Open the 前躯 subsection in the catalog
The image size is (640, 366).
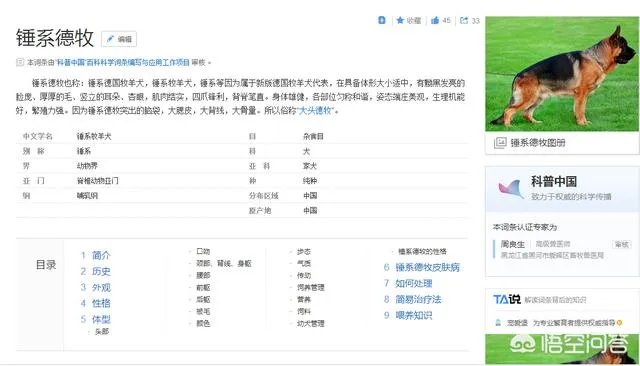point(203,288)
